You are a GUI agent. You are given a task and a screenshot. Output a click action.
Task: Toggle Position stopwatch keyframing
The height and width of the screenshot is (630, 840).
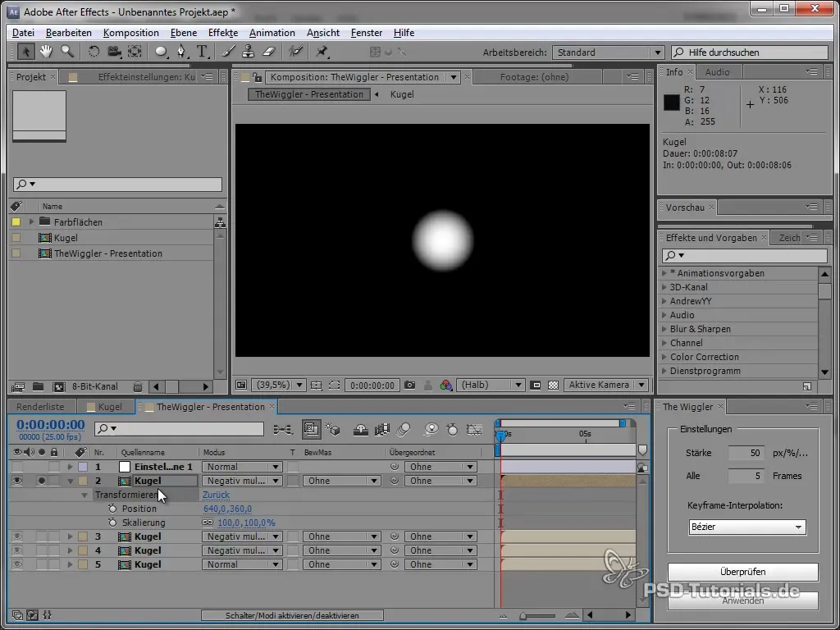click(112, 509)
